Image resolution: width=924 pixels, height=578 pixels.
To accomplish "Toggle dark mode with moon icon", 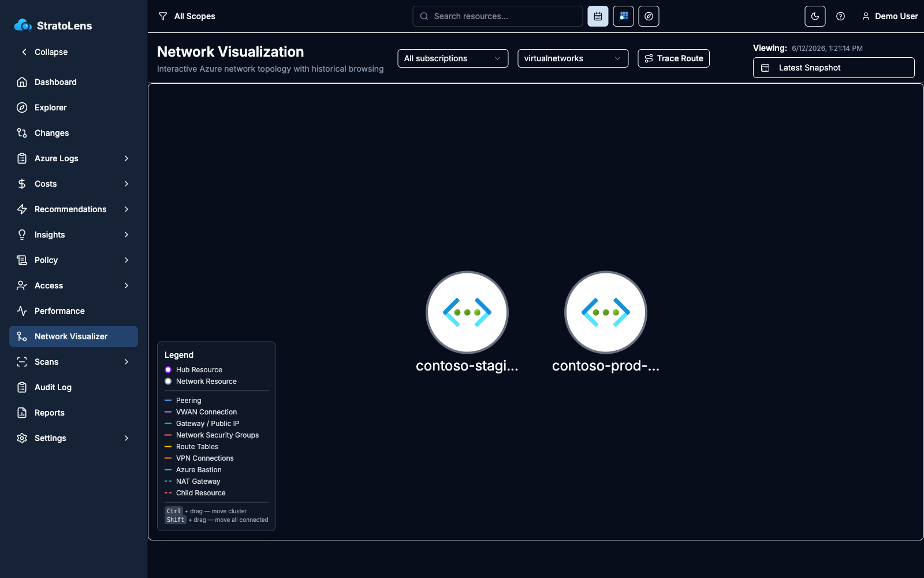I will click(815, 16).
